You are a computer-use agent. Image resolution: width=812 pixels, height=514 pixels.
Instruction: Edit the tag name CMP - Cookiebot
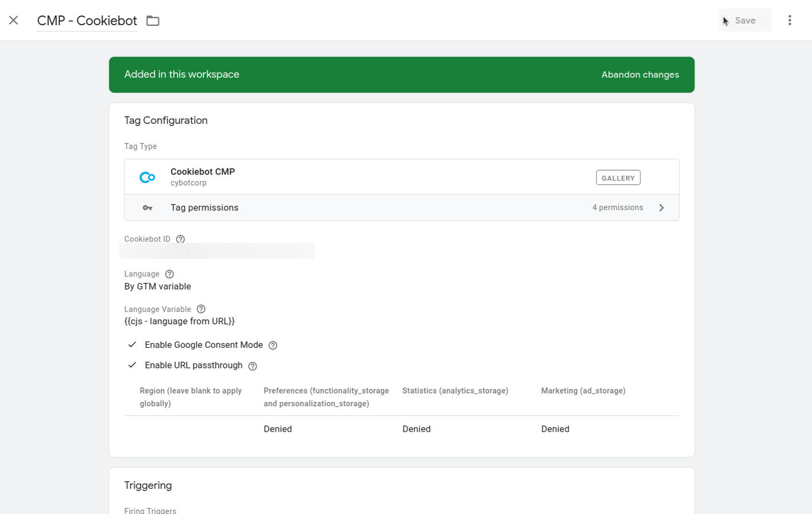pos(87,21)
